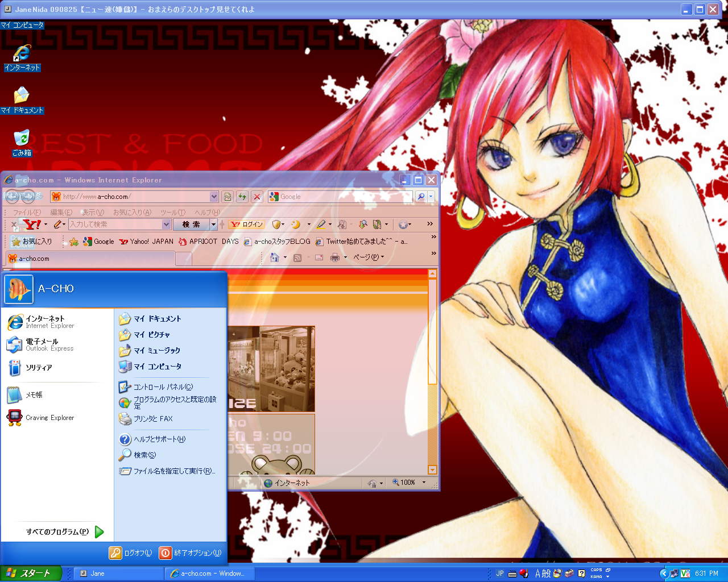
Task: Click the お気に入り favorites button
Action: [x=32, y=242]
